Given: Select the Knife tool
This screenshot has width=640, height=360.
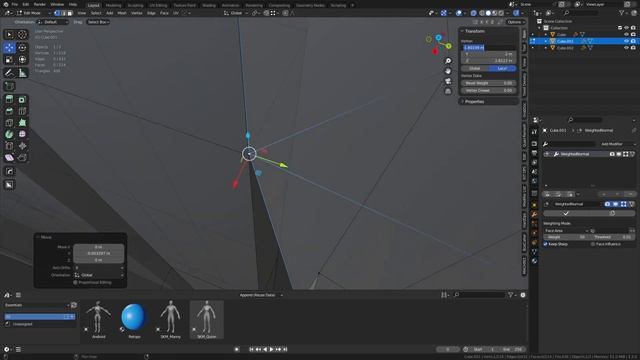Looking at the screenshot, I should point(9,122).
